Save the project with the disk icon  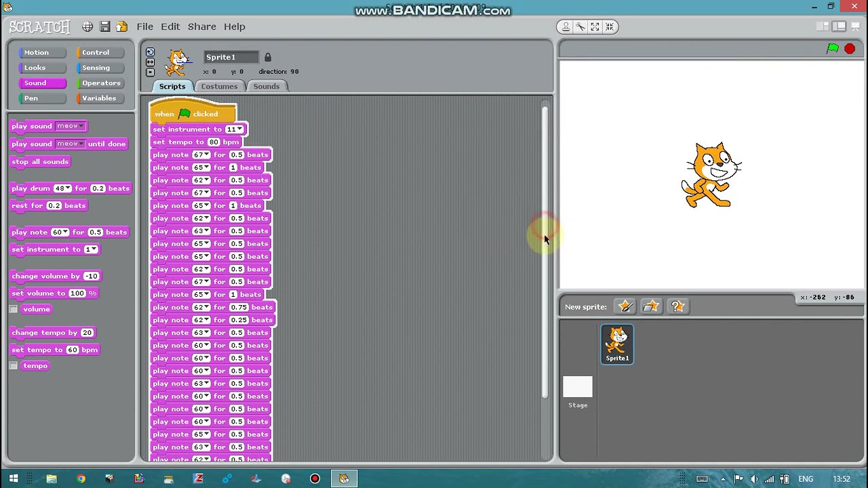[x=105, y=26]
